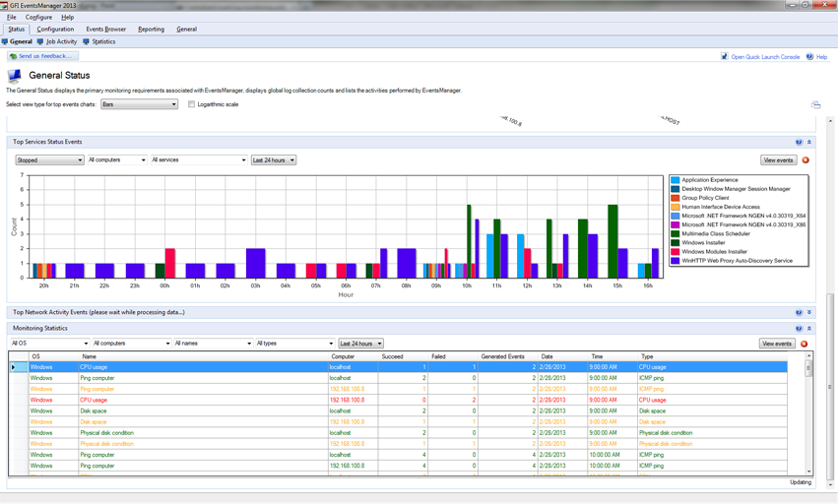Expand the Top Network Activity Events panel
Screen dimensions: 838x504
point(809,313)
